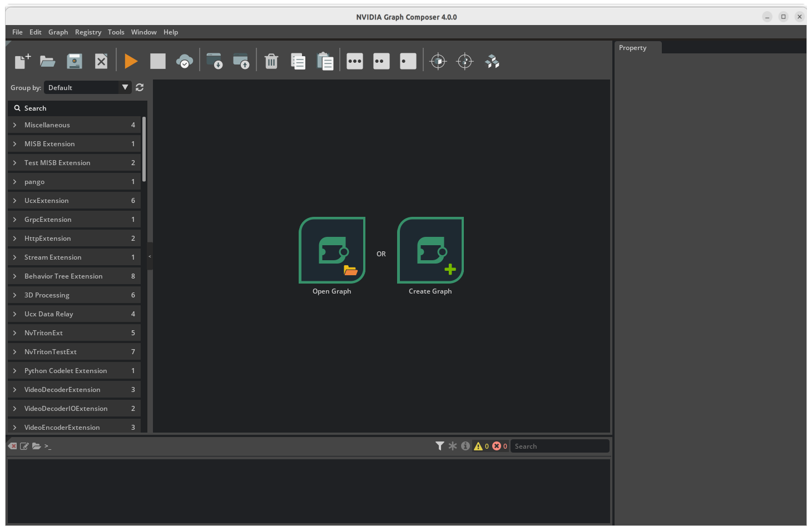
Task: Click the window download arrow icon
Action: pos(214,61)
